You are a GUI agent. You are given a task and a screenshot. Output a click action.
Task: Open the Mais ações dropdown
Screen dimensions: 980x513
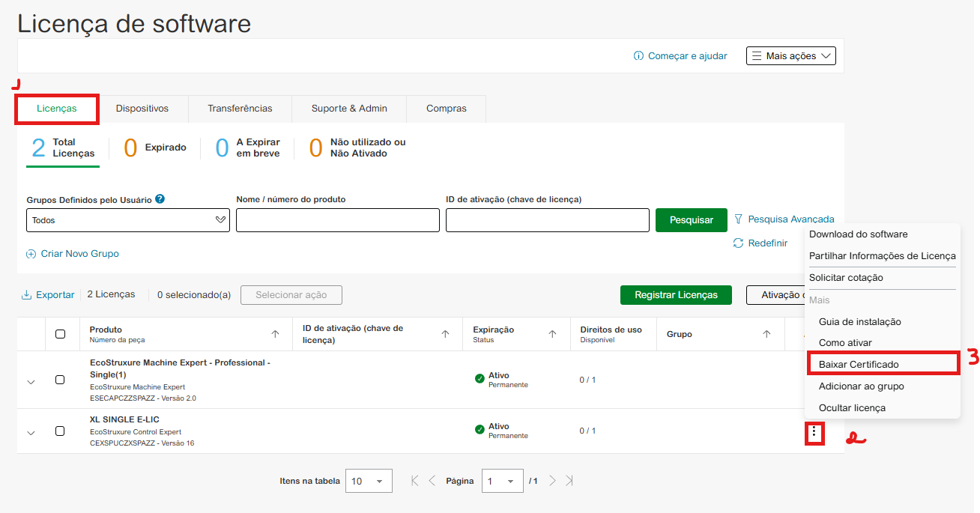(x=790, y=56)
